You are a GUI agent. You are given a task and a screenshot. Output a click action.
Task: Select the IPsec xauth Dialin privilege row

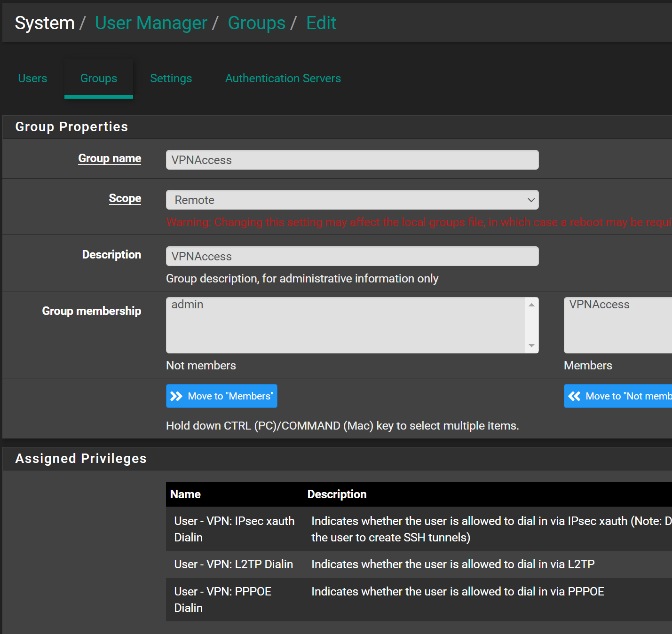419,529
